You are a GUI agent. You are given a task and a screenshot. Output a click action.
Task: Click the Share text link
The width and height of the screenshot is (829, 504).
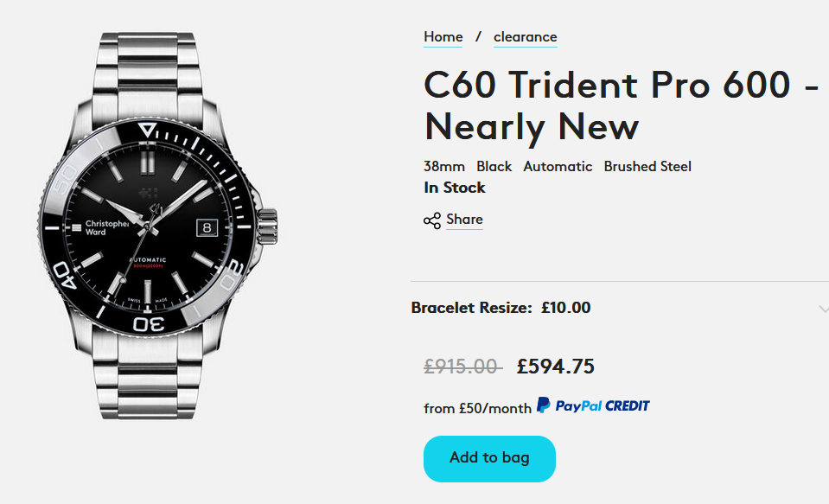click(x=464, y=220)
